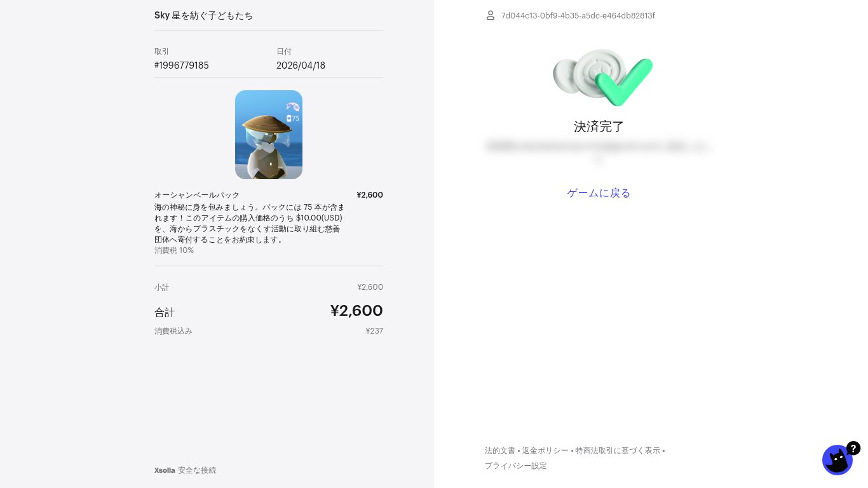Click the 消費税込み ¥237 tax amount
This screenshot has height=488, width=868.
click(374, 331)
